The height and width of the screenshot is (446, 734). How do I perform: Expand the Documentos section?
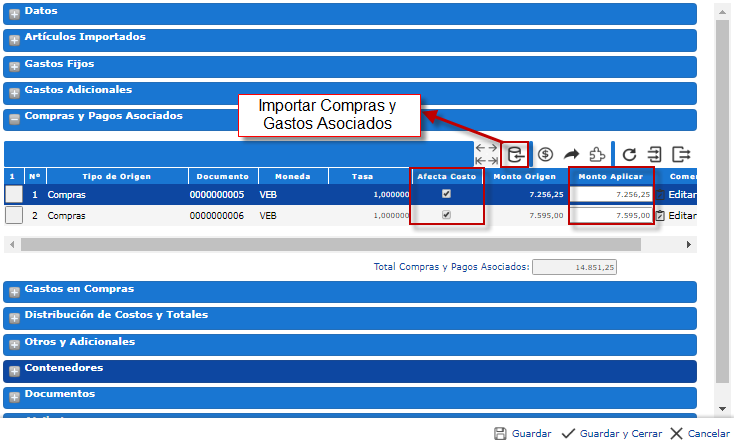click(x=15, y=397)
